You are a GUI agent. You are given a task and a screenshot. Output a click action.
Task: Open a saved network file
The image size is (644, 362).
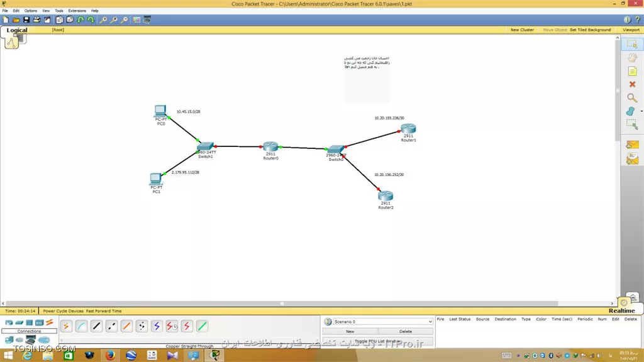tap(16, 19)
